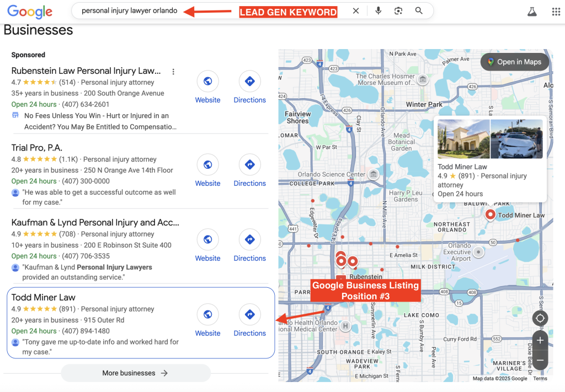
Task: Open Kaufman & Lynd website globe icon
Action: click(x=207, y=239)
